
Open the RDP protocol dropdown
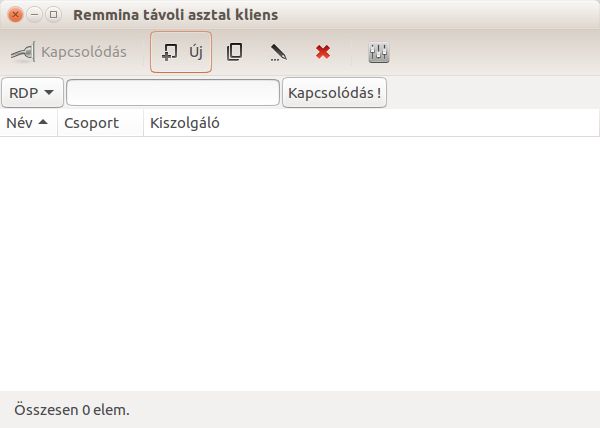32,93
